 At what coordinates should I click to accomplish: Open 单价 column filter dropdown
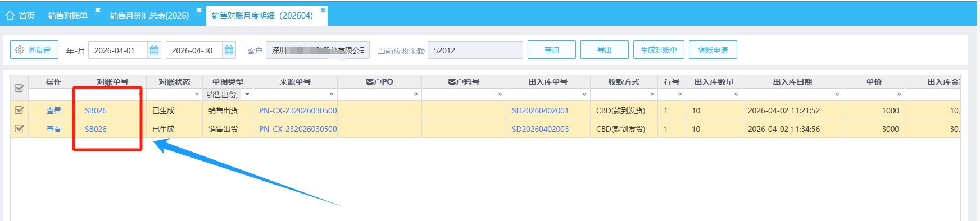tap(899, 94)
